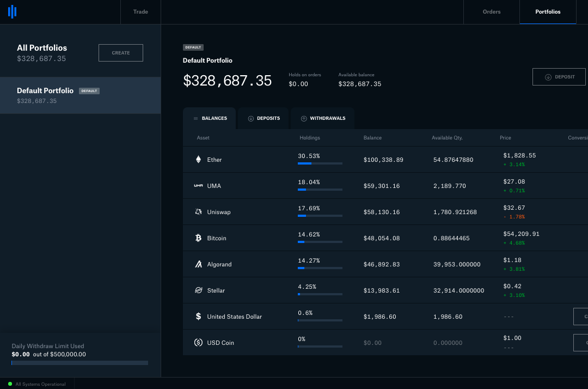Switch to the Balances tab
The image size is (588, 389).
[209, 118]
